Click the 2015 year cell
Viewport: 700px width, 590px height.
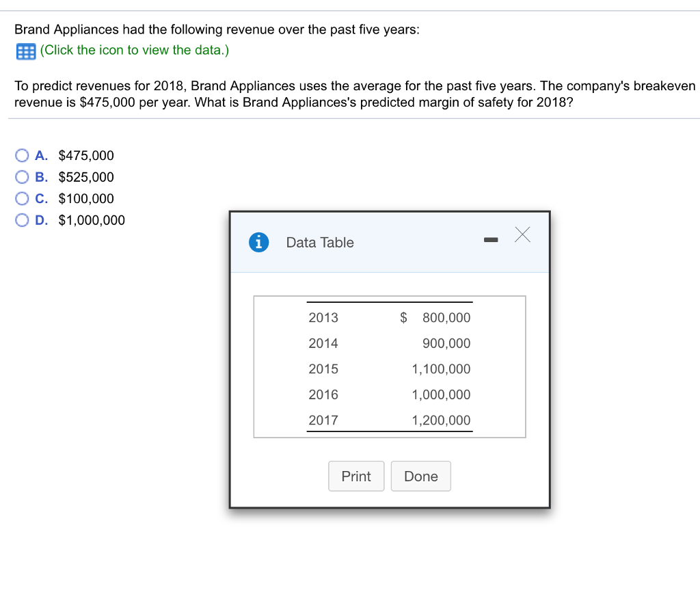coord(323,369)
